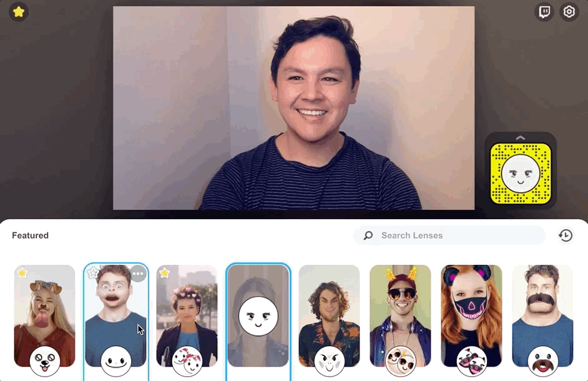Viewport: 588px width, 381px height.
Task: Open settings via the gear icon
Action: point(569,12)
